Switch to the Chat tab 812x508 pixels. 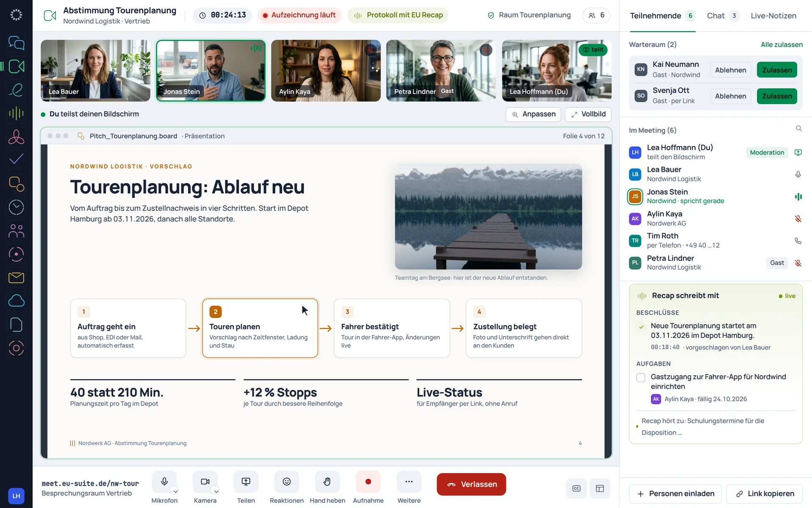tap(723, 16)
